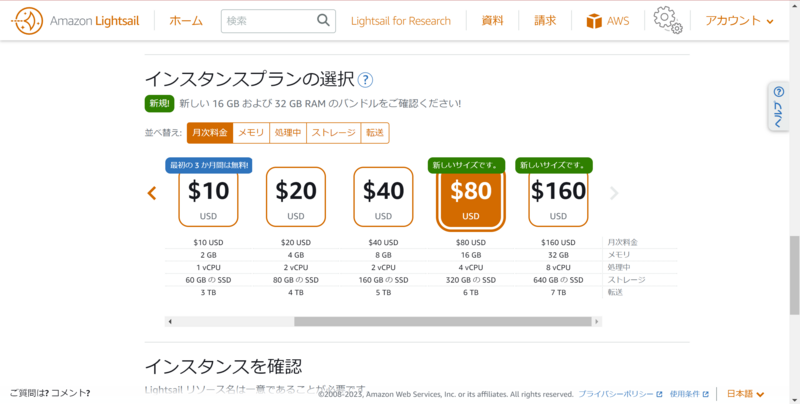Click the 新しいサイズです badge above $80
800x404 pixels.
click(466, 165)
